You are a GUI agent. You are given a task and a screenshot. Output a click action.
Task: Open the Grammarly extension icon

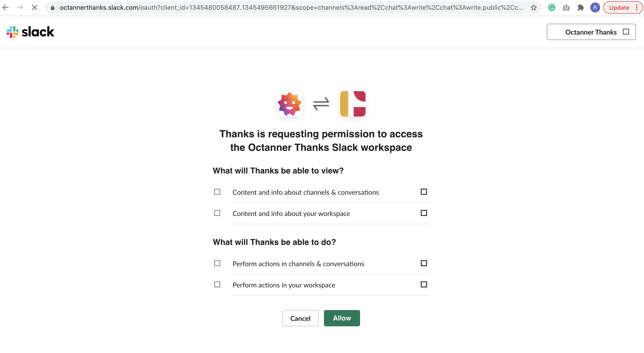point(552,8)
